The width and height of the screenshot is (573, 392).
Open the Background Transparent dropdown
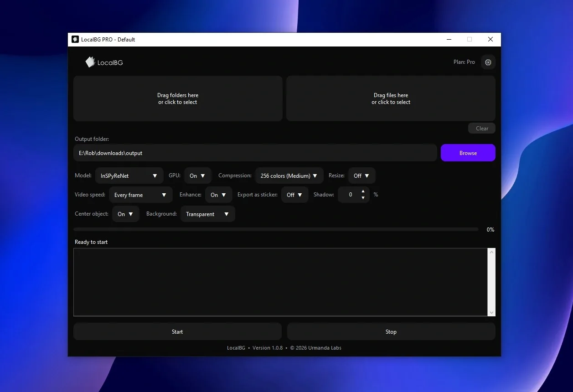tap(208, 214)
